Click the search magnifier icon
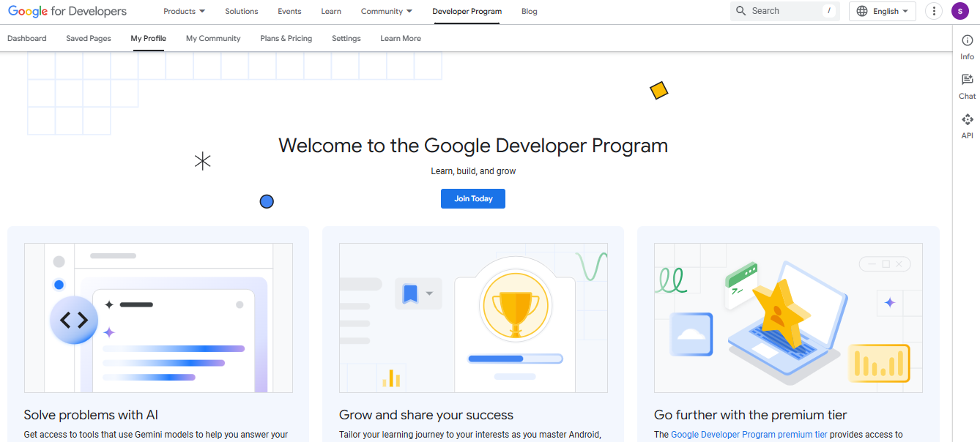The image size is (980, 442). point(741,11)
